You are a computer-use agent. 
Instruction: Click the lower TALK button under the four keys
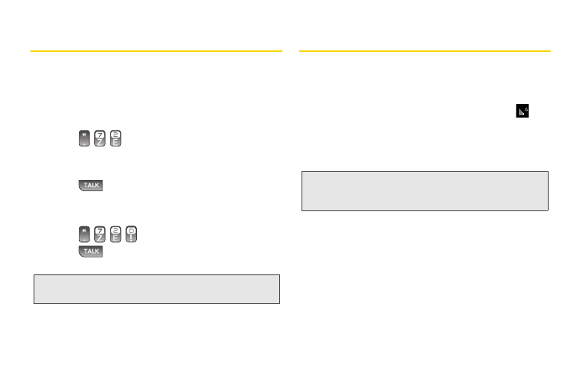point(91,251)
